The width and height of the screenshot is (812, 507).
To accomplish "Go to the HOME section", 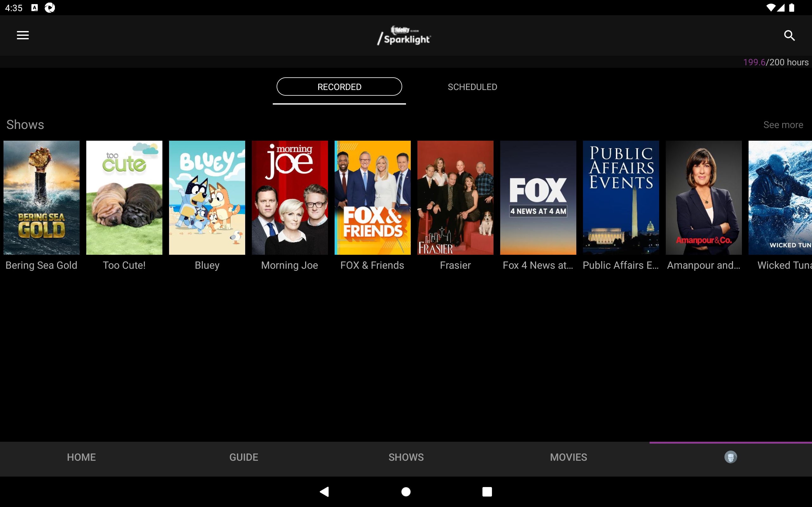I will point(81,457).
